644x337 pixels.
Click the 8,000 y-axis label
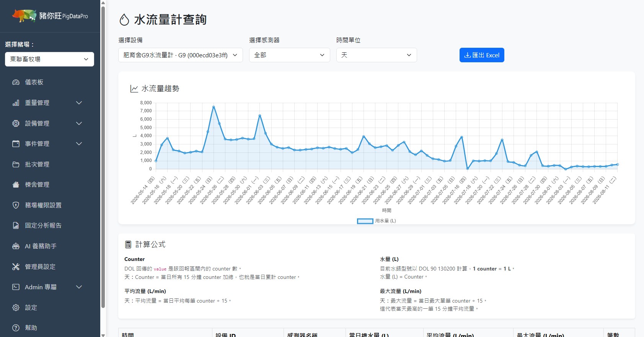[146, 103]
